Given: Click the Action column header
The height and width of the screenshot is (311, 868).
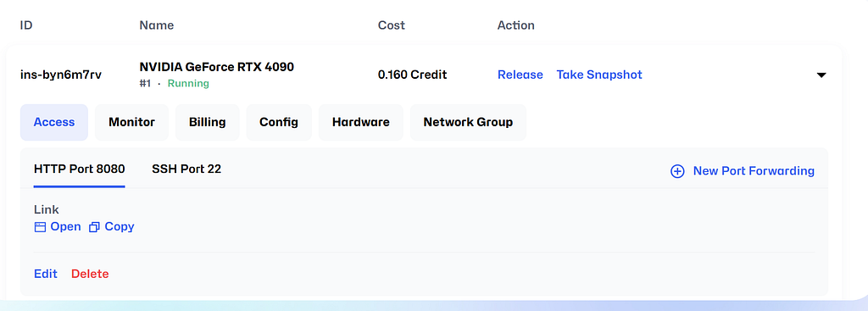Looking at the screenshot, I should (516, 25).
